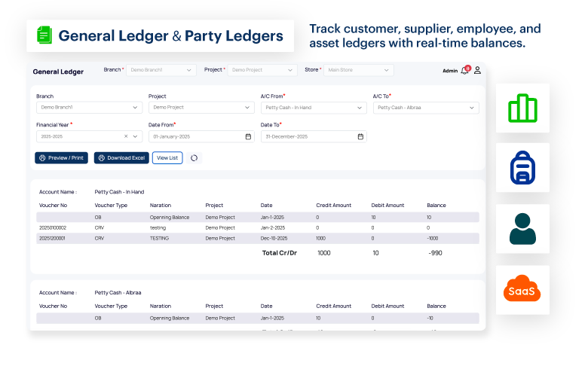Click the -10 balance in Albraa table
This screenshot has width=588, height=369.
pyautogui.click(x=430, y=318)
